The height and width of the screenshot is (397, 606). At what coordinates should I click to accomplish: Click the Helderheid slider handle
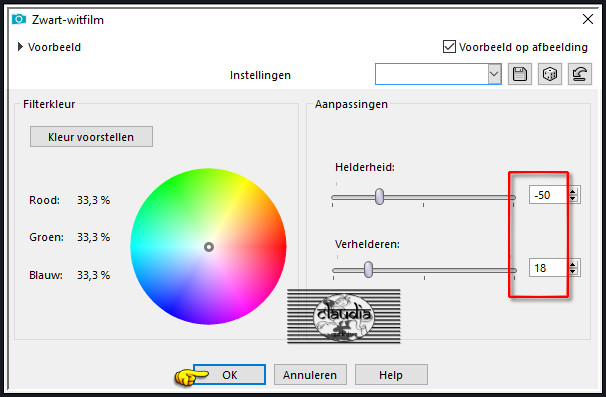point(380,196)
